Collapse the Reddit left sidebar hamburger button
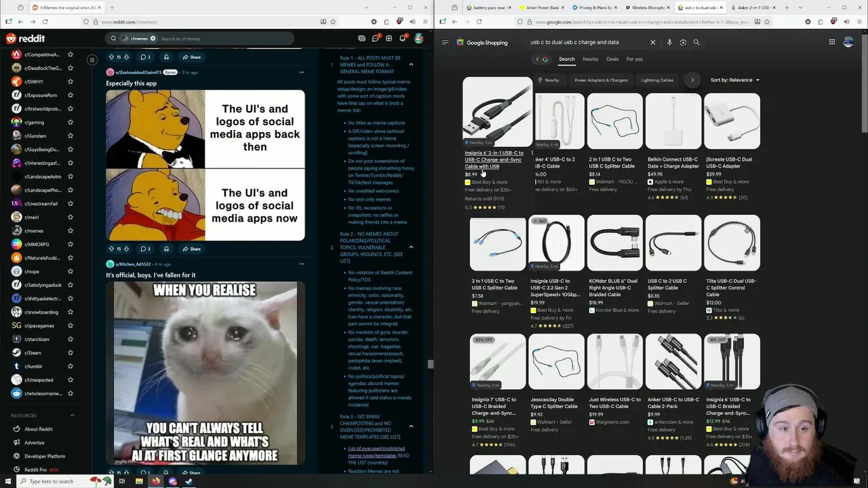The image size is (868, 488). click(x=92, y=60)
